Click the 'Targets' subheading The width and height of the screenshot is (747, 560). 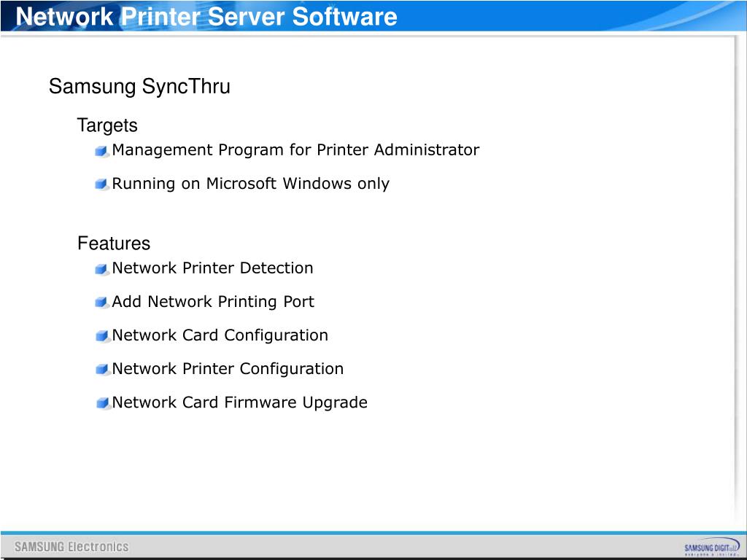pyautogui.click(x=107, y=126)
